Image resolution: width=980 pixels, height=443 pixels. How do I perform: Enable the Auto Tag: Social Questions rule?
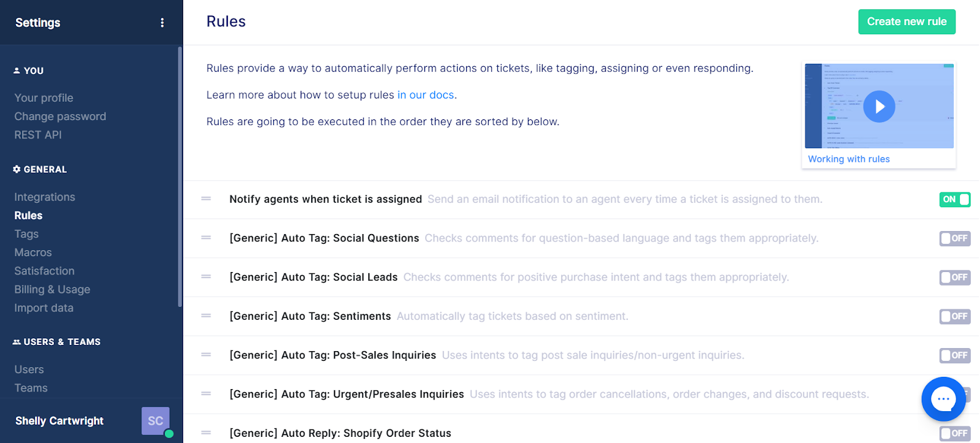pyautogui.click(x=955, y=238)
